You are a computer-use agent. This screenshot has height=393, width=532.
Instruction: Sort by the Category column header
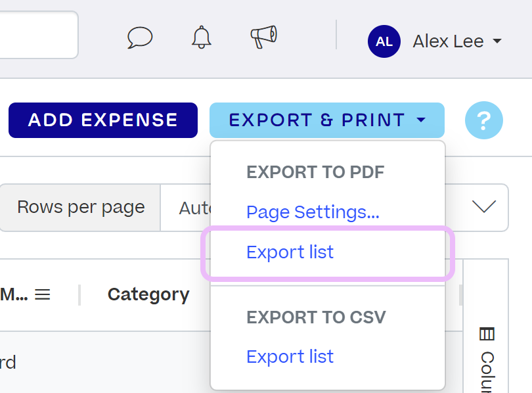click(148, 294)
